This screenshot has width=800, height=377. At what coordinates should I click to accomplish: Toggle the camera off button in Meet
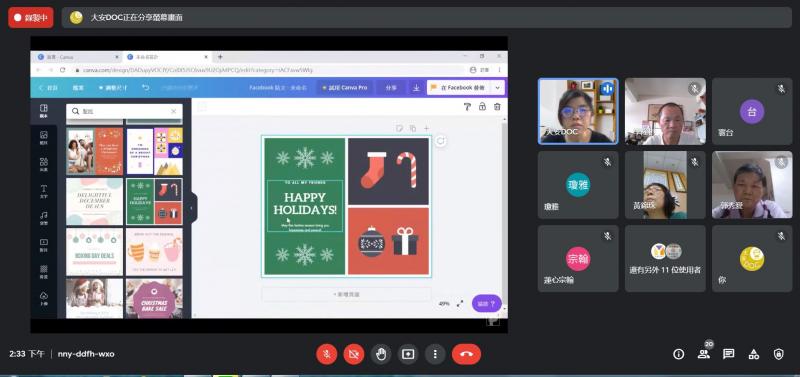click(x=354, y=354)
